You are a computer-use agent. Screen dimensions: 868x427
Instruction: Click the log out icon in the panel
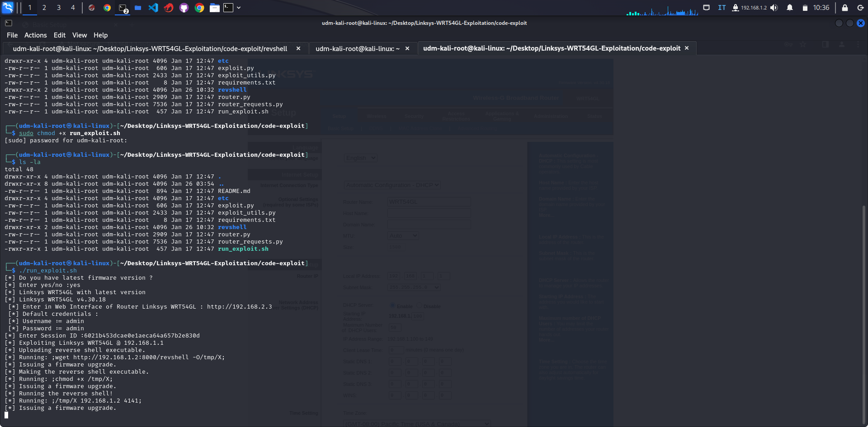pos(860,8)
